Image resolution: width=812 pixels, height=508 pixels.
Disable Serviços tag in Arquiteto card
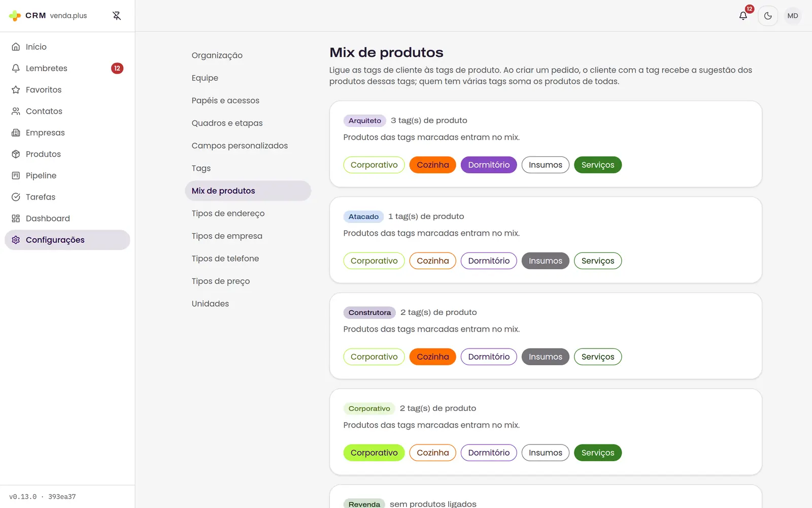click(x=598, y=165)
